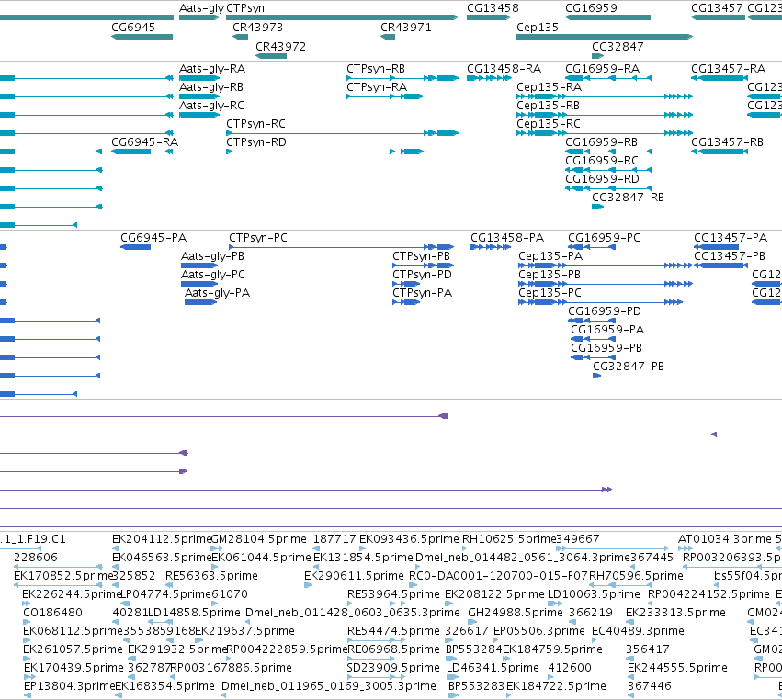Click the Aats-gly gene label

pos(201,8)
